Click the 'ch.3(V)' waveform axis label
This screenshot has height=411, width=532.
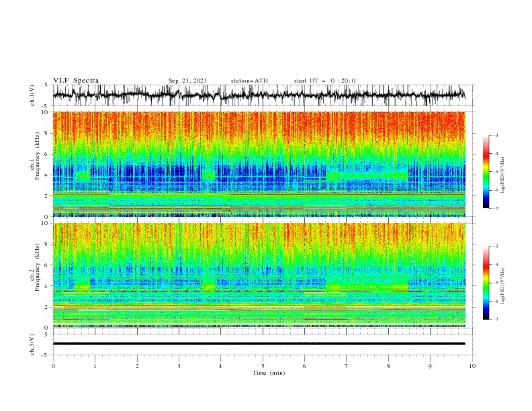tap(32, 345)
